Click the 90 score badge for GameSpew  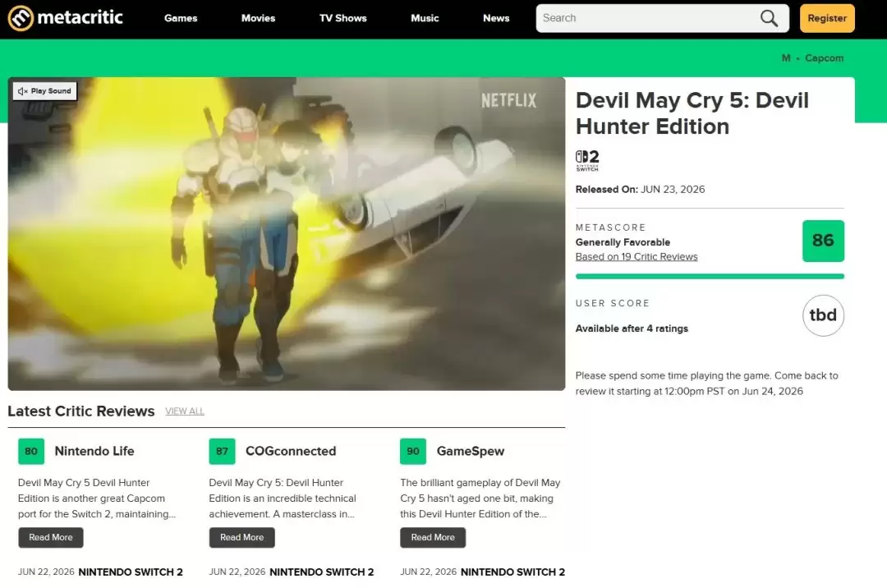[413, 451]
